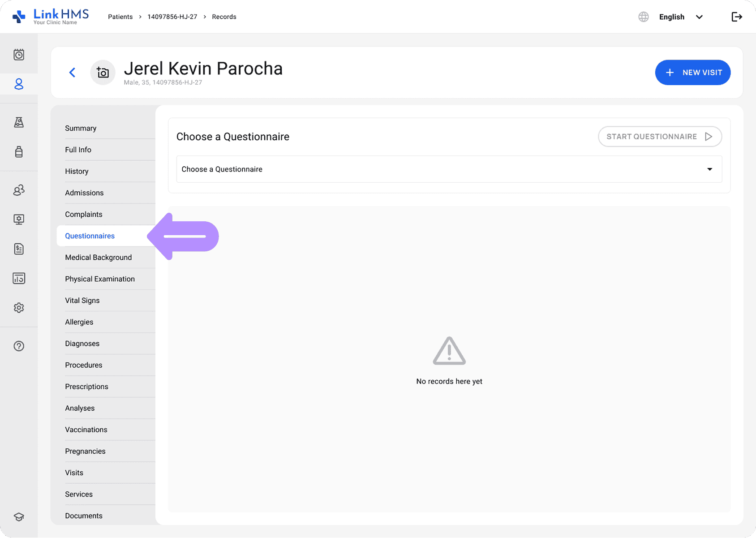Open settings gear icon in sidebar
This screenshot has width=756, height=538.
[x=19, y=308]
